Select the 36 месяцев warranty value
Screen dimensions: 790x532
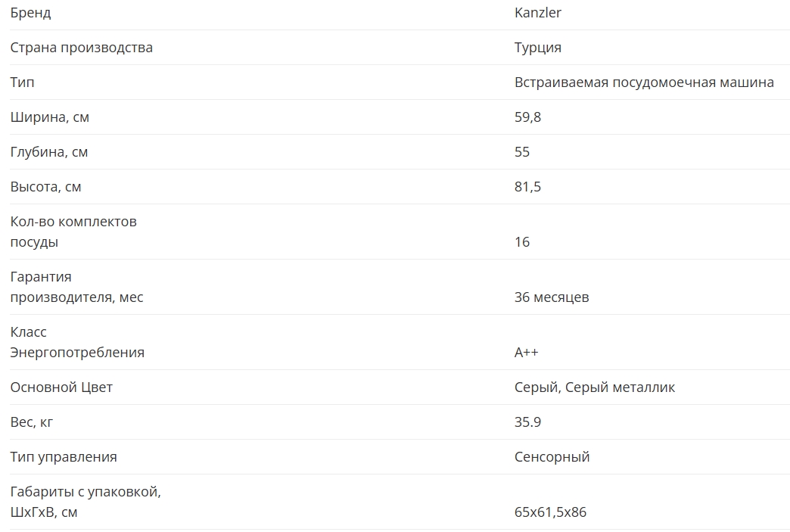tap(551, 297)
